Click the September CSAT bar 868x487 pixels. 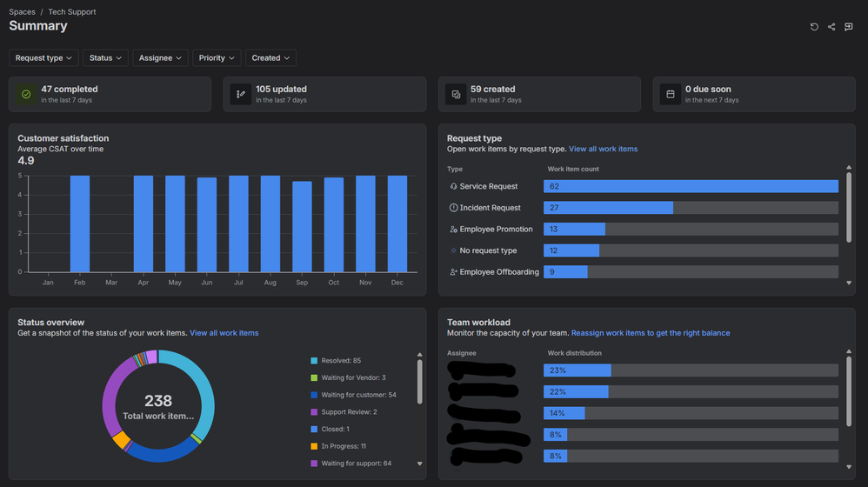coord(302,227)
